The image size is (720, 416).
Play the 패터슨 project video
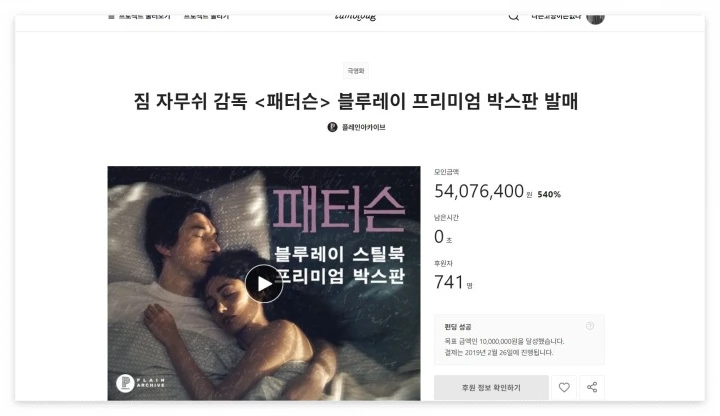click(x=264, y=284)
